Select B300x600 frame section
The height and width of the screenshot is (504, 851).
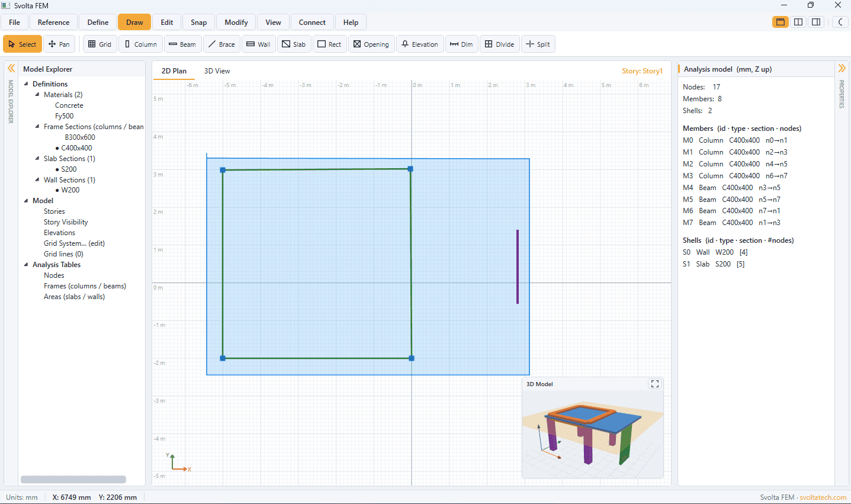pos(80,137)
